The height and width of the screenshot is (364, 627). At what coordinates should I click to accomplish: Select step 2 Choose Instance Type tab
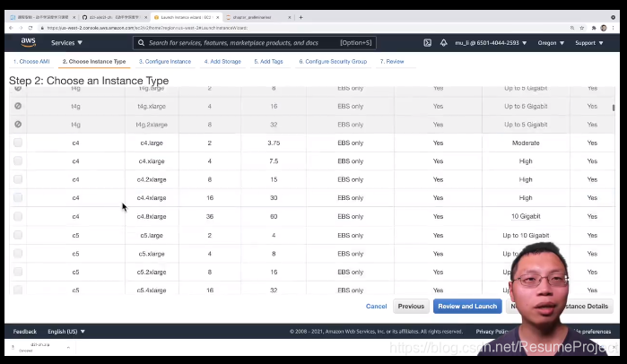coord(94,62)
